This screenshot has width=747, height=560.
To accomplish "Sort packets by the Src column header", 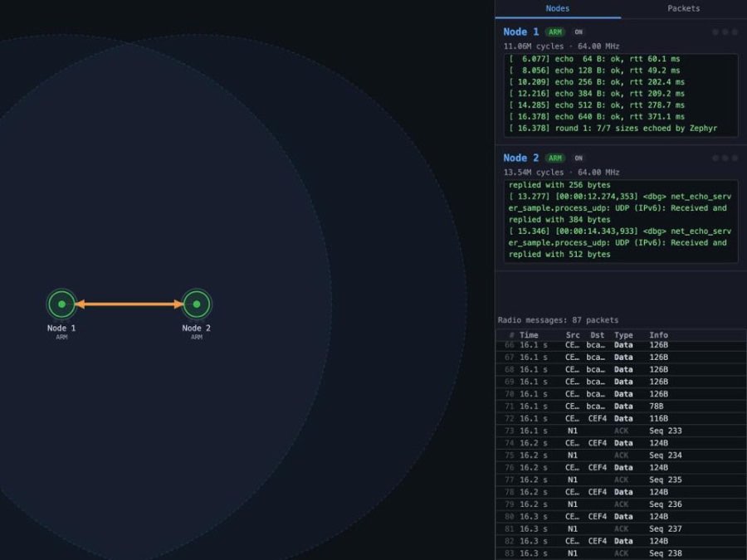I will click(573, 335).
